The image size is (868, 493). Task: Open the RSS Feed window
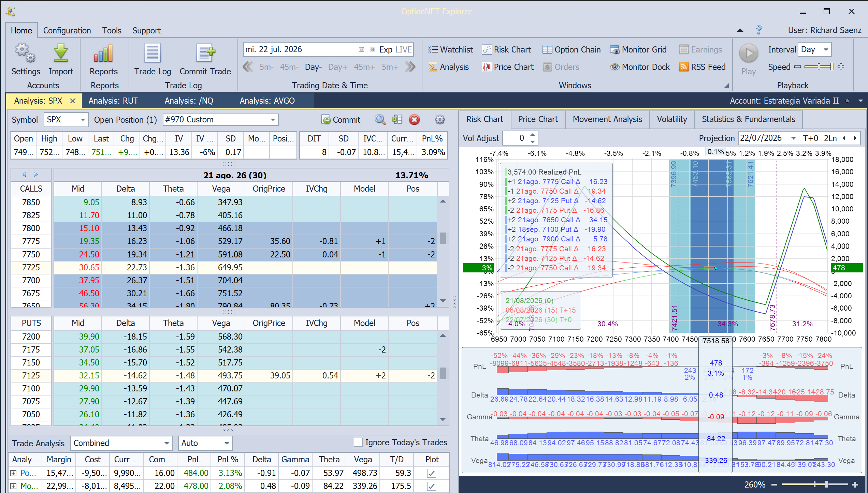click(703, 67)
